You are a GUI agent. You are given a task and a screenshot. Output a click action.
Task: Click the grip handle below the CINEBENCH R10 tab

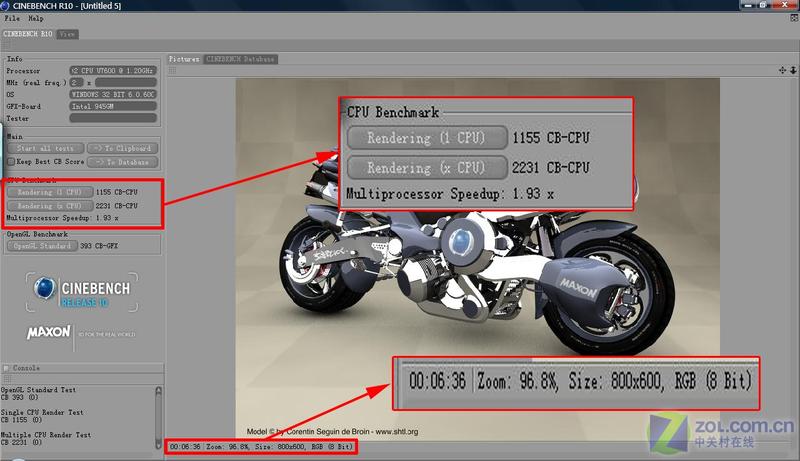[x=6, y=46]
